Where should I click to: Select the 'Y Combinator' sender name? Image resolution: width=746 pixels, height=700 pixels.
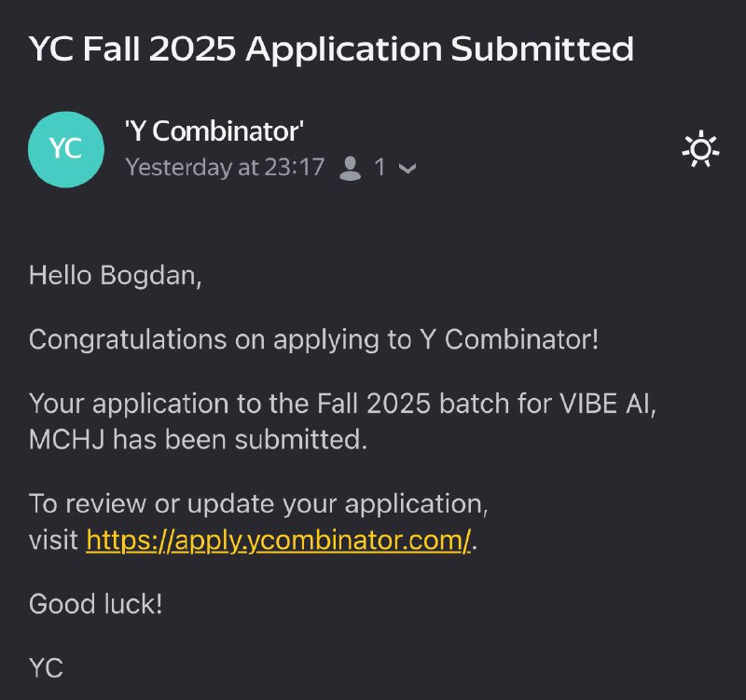[x=214, y=131]
